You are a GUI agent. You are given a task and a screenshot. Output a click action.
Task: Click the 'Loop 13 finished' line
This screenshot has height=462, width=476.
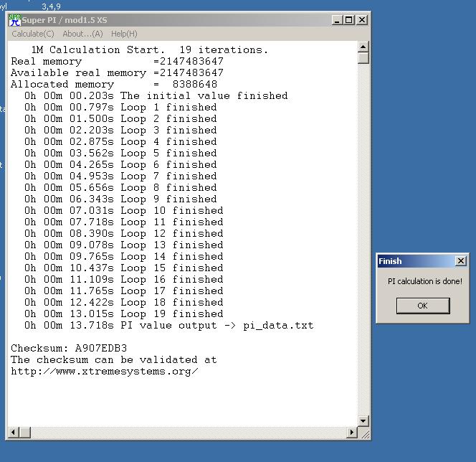(x=124, y=245)
